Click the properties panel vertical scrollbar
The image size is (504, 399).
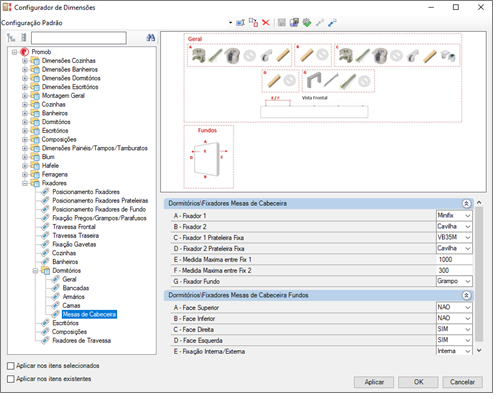479,273
